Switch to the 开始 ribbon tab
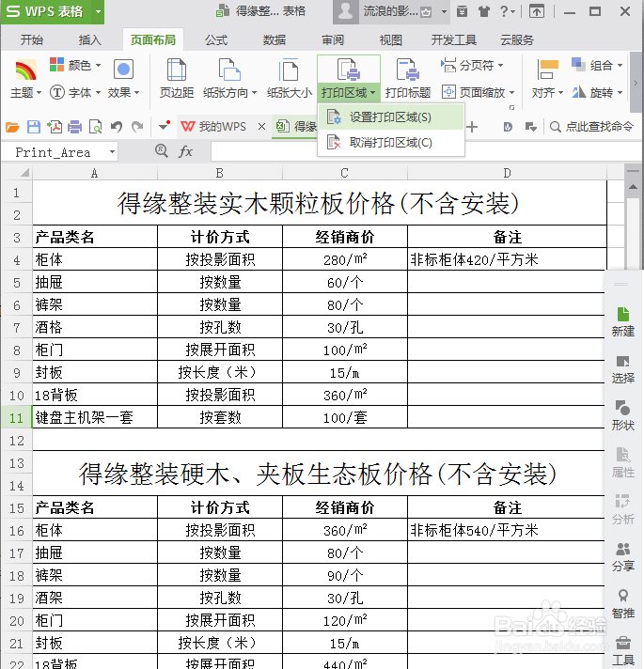 pyautogui.click(x=32, y=40)
